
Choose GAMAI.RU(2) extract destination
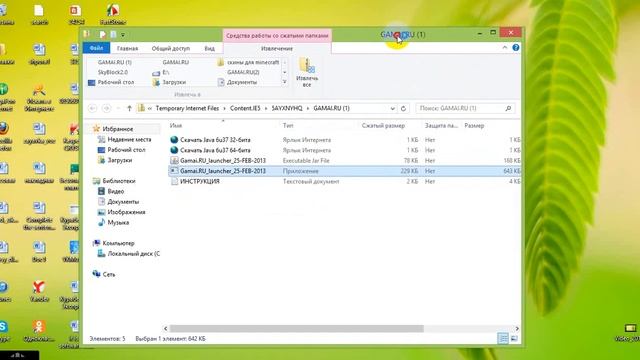point(243,72)
